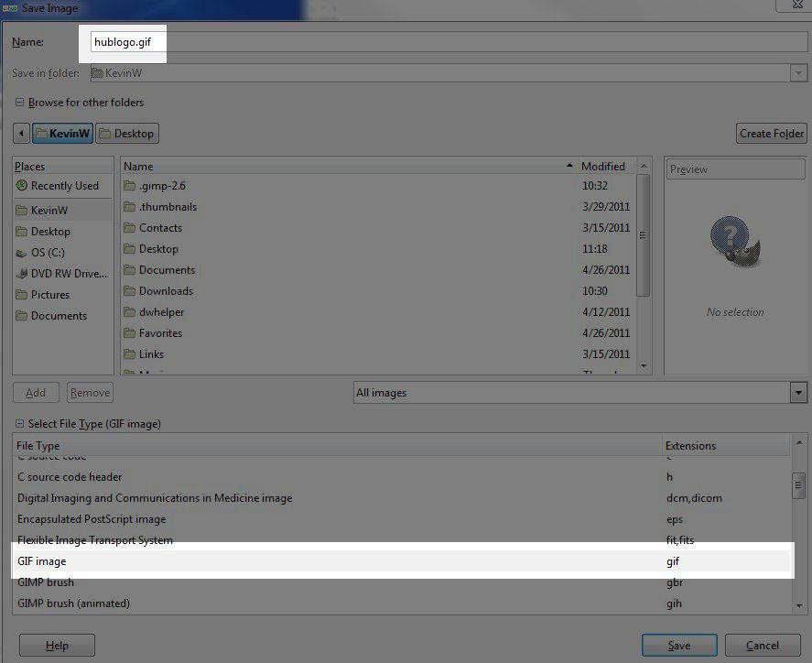Click the Favorites folder icon
Image resolution: width=812 pixels, height=663 pixels.
129,333
